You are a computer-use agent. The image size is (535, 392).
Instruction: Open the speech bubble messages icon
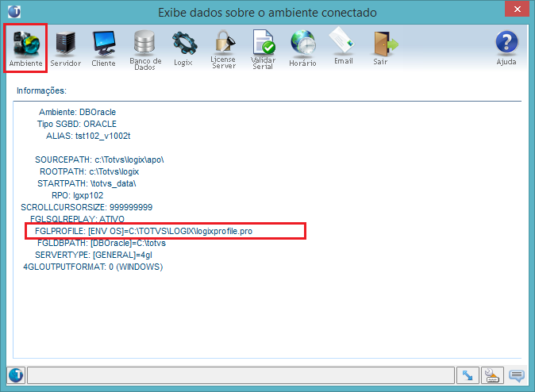517,375
